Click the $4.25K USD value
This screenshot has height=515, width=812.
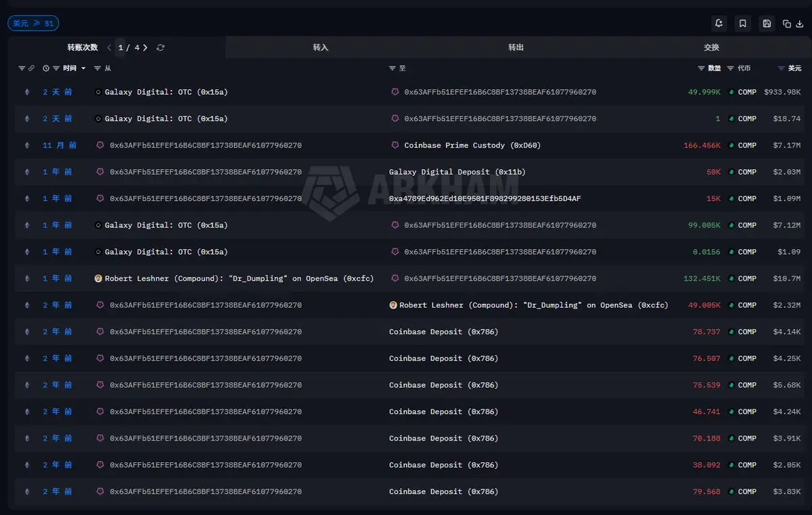coord(787,359)
